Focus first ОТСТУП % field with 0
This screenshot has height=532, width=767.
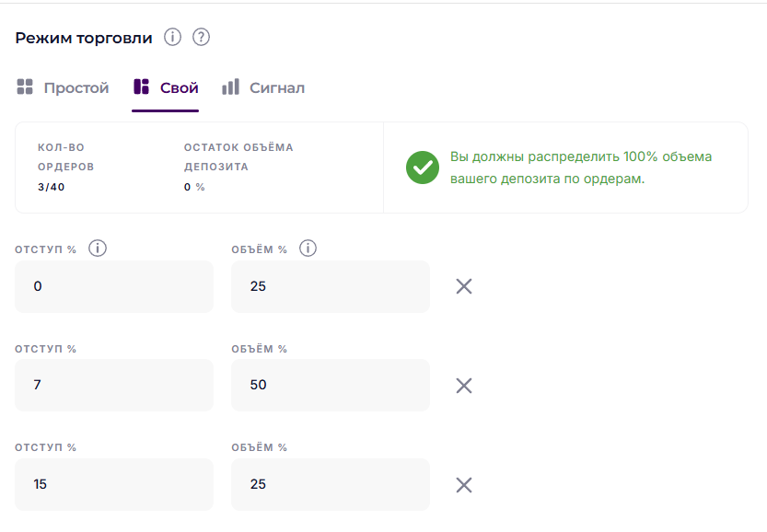[114, 286]
